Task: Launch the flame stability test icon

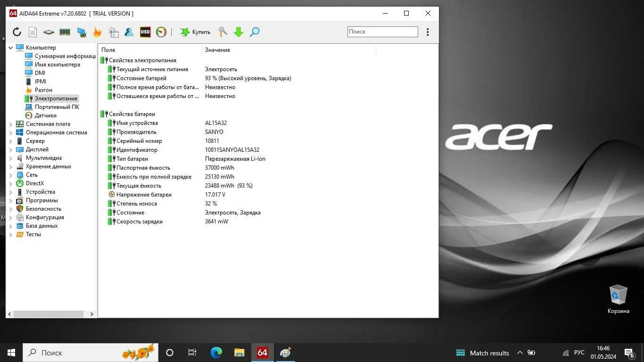Action: (x=97, y=32)
